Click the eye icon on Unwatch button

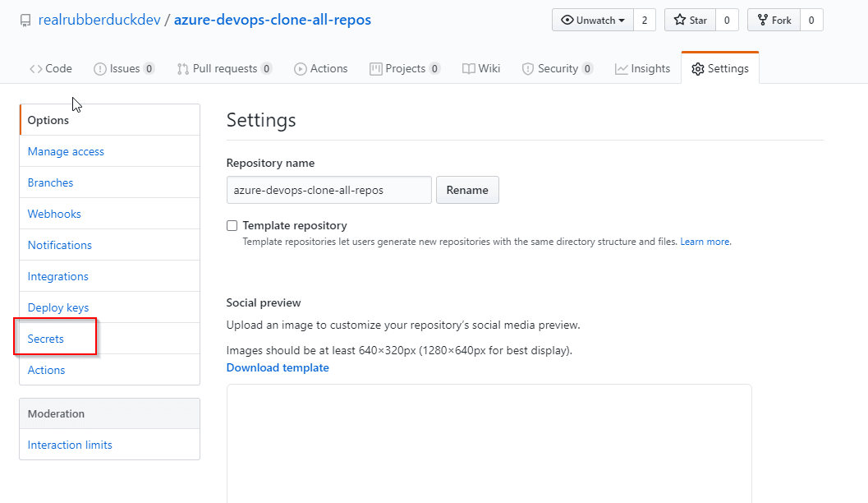point(567,20)
